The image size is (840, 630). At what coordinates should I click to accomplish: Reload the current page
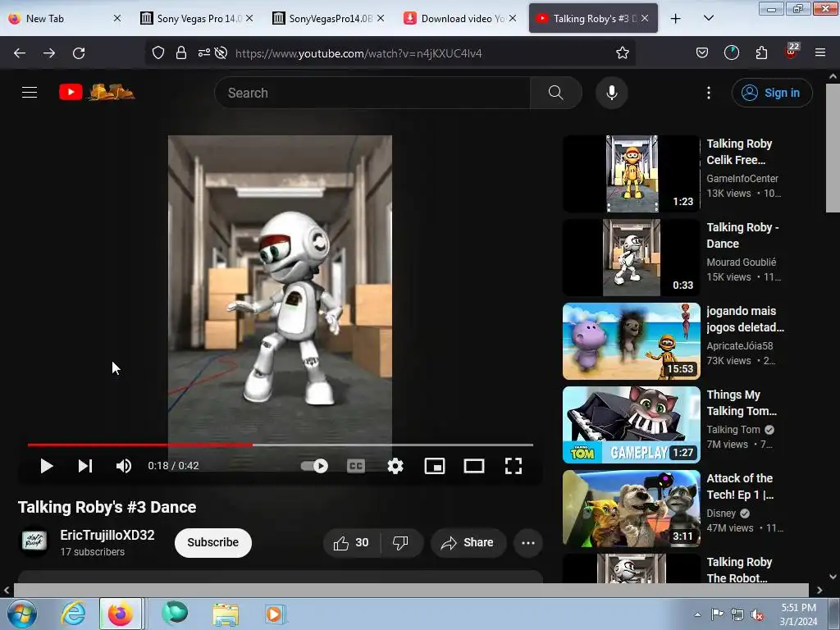(x=79, y=53)
